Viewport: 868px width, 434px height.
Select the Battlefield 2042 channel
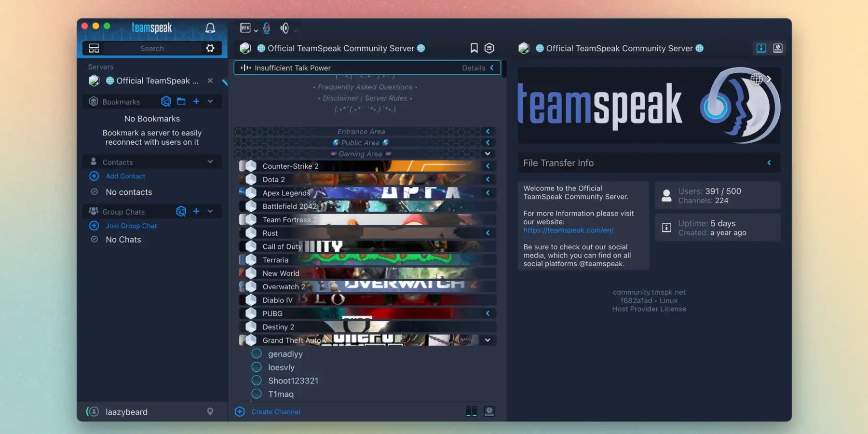coord(367,206)
